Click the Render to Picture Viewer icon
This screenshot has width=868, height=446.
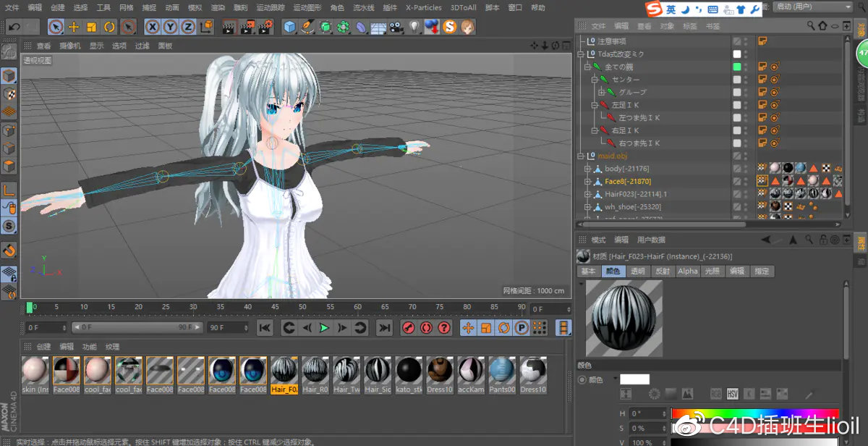point(246,26)
